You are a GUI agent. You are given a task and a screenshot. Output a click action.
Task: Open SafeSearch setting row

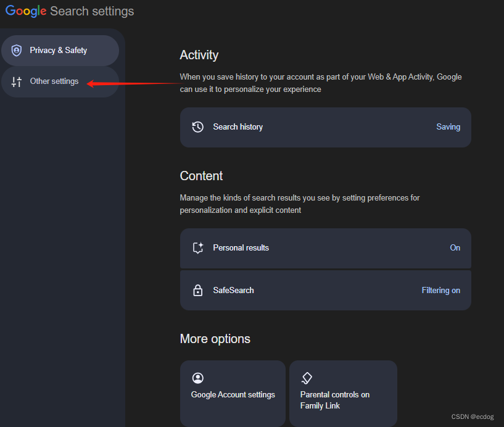click(x=326, y=291)
